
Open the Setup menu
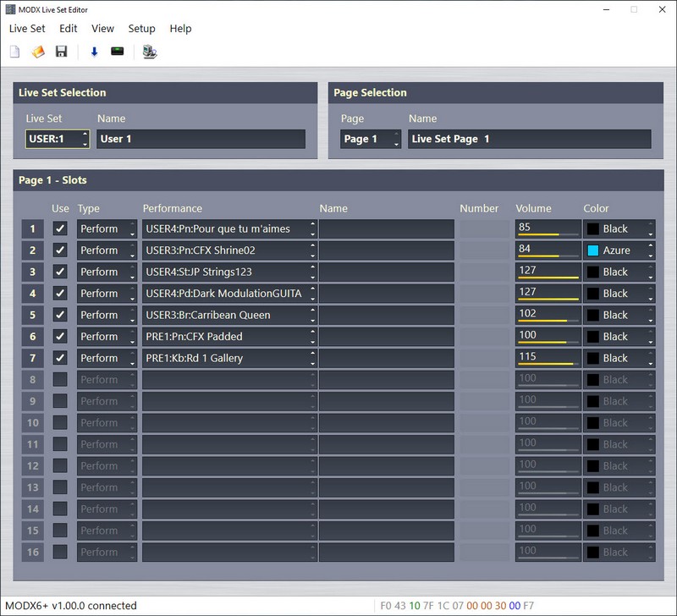pyautogui.click(x=141, y=28)
